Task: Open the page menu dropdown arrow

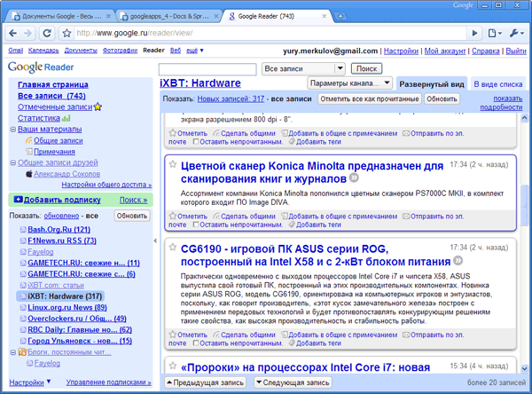Action: click(500, 33)
